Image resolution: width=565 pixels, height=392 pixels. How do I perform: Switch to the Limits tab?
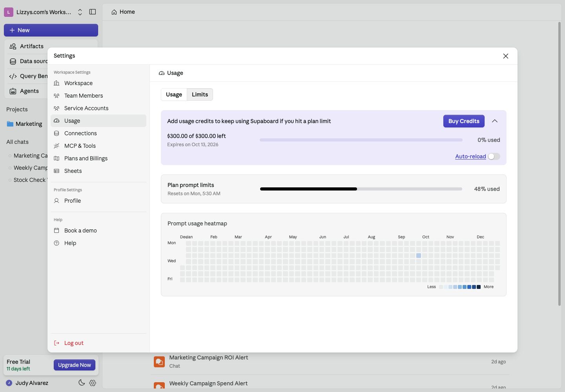[200, 94]
